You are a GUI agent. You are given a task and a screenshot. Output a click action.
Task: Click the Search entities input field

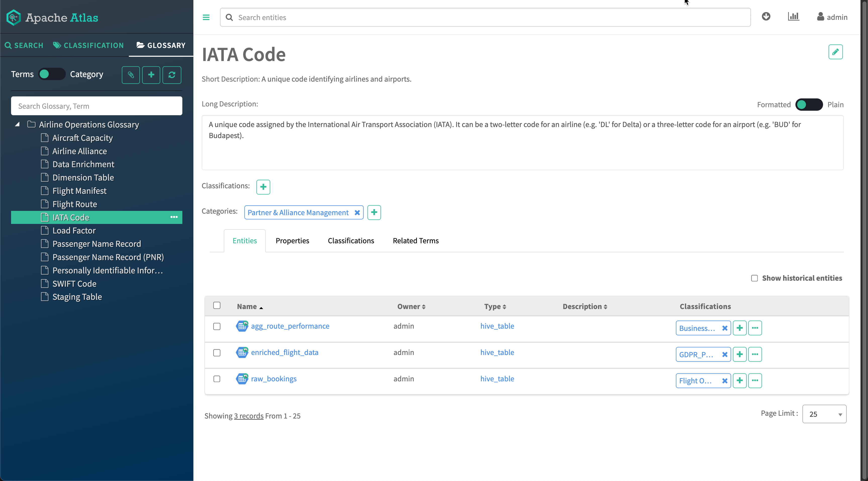coord(485,18)
